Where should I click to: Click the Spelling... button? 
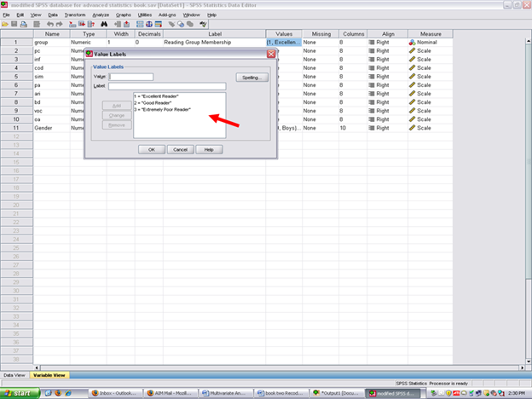pos(252,78)
